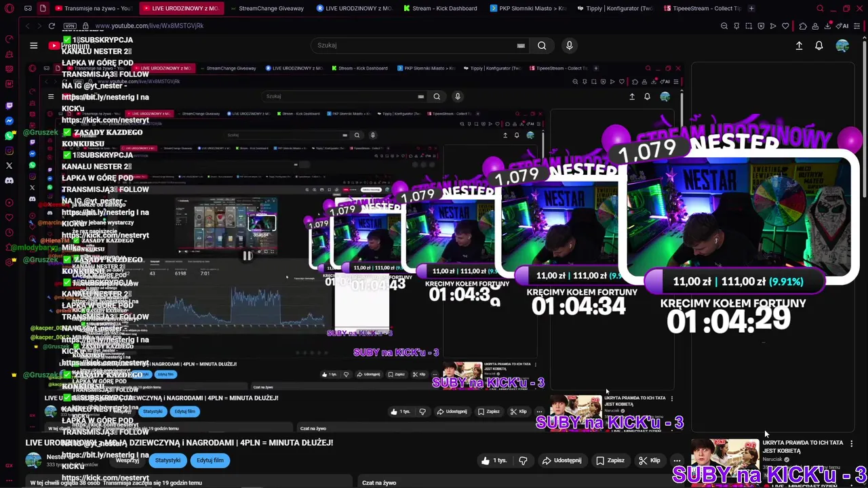Switch to 'Transmisje na żywo - YouTube' tab in outermost window
Image resolution: width=868 pixels, height=488 pixels.
point(94,8)
